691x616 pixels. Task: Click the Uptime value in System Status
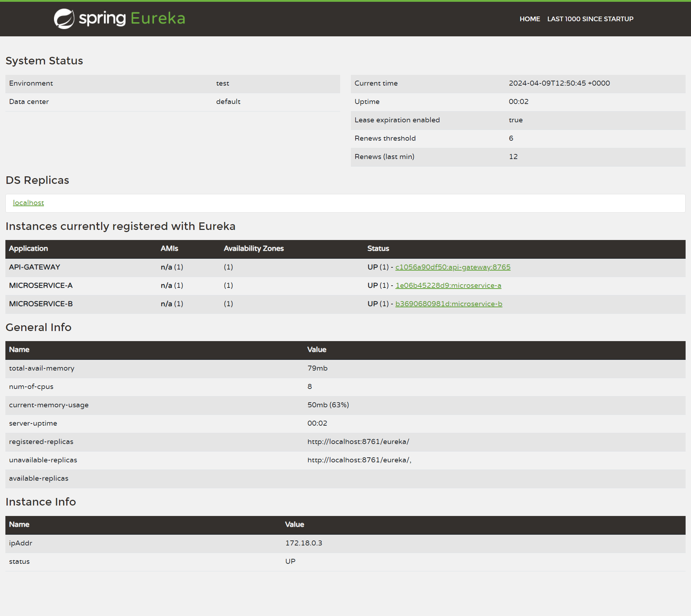519,101
